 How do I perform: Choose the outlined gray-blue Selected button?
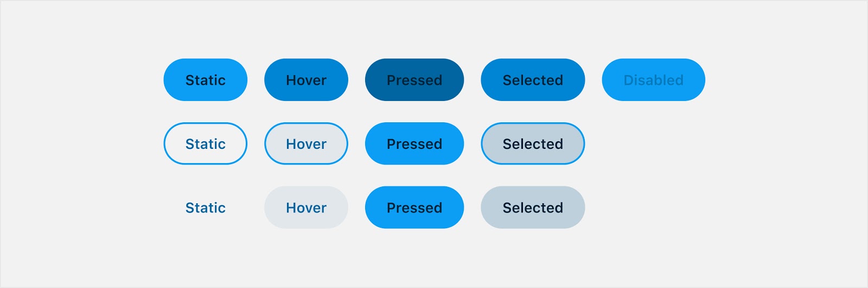click(x=533, y=143)
